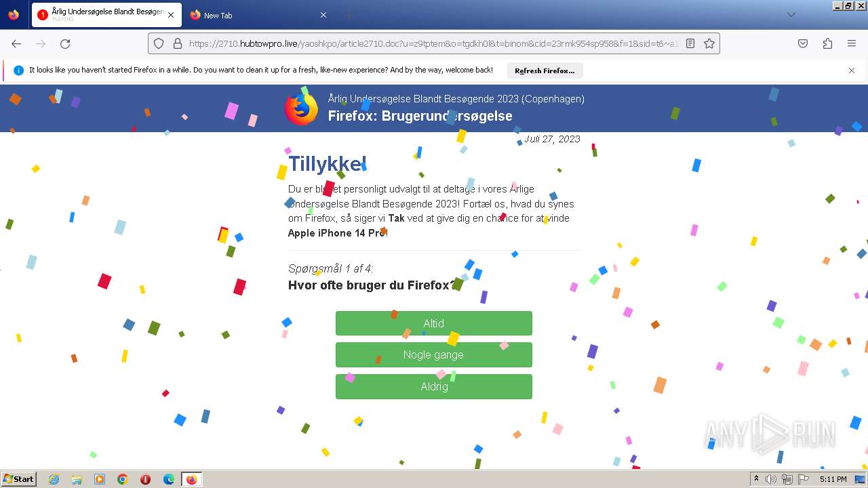Open the Firefox hamburger menu
Screen dimensions: 868x488
852,43
